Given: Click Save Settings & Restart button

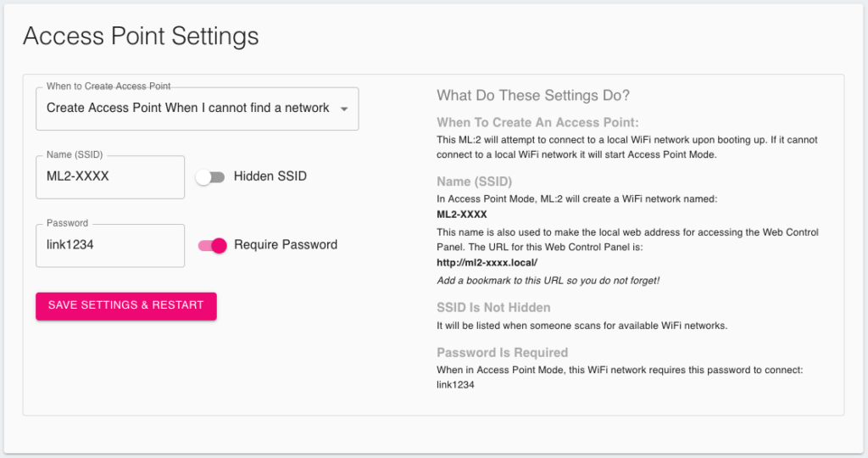Looking at the screenshot, I should (x=126, y=305).
